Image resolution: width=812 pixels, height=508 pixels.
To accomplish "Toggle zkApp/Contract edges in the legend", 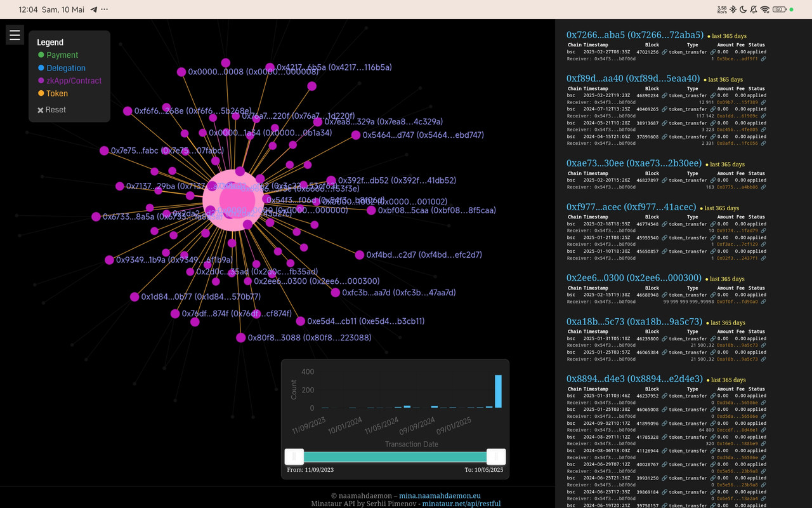I will (x=69, y=81).
